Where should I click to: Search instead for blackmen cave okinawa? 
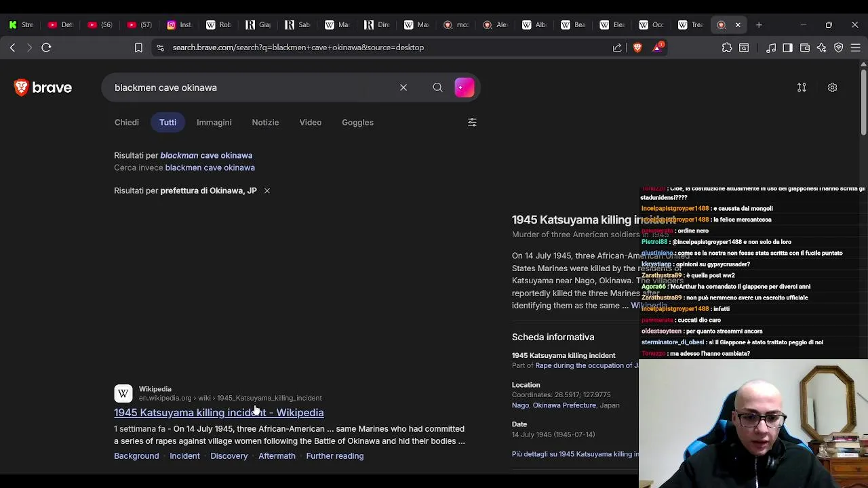pos(210,167)
